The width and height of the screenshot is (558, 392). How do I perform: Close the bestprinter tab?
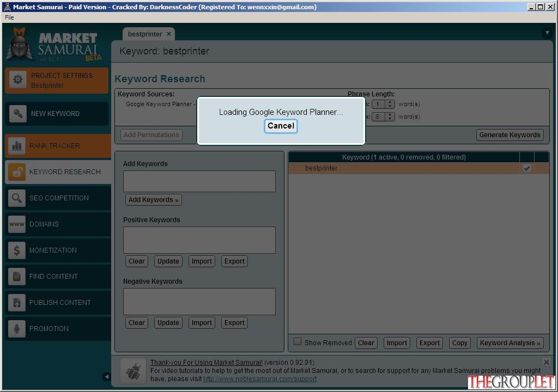point(169,34)
